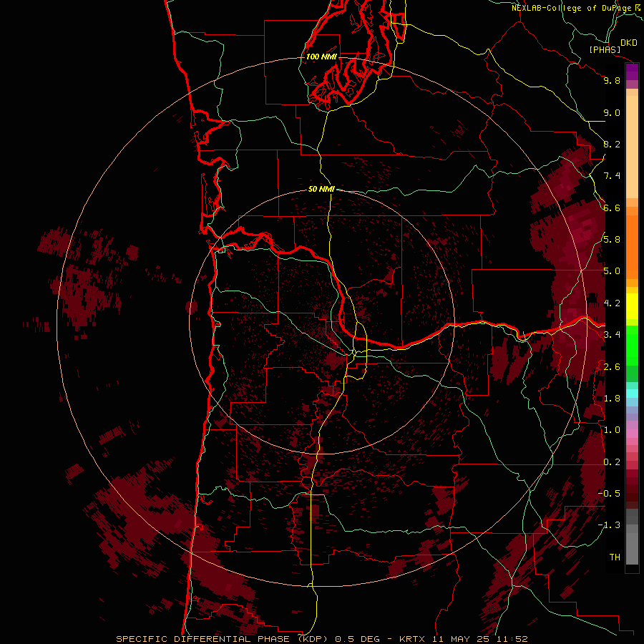Click the -0.5 value on the color scale
The image size is (644, 644).
tap(609, 494)
